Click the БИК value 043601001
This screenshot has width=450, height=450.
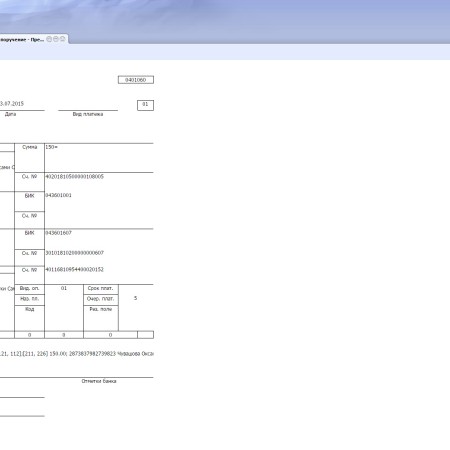(x=58, y=195)
